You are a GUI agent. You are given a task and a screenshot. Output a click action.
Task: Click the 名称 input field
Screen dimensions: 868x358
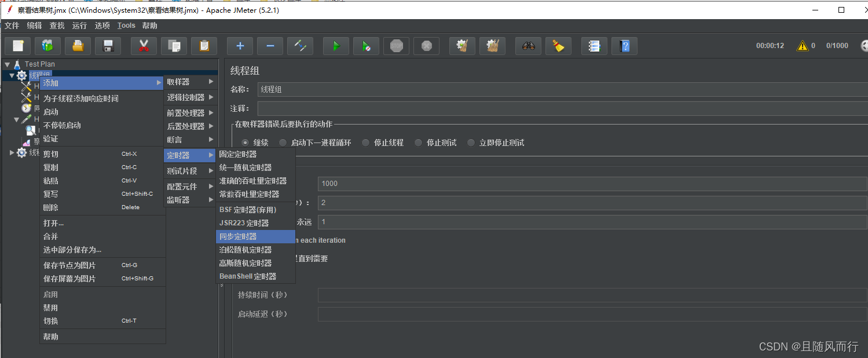[562, 89]
